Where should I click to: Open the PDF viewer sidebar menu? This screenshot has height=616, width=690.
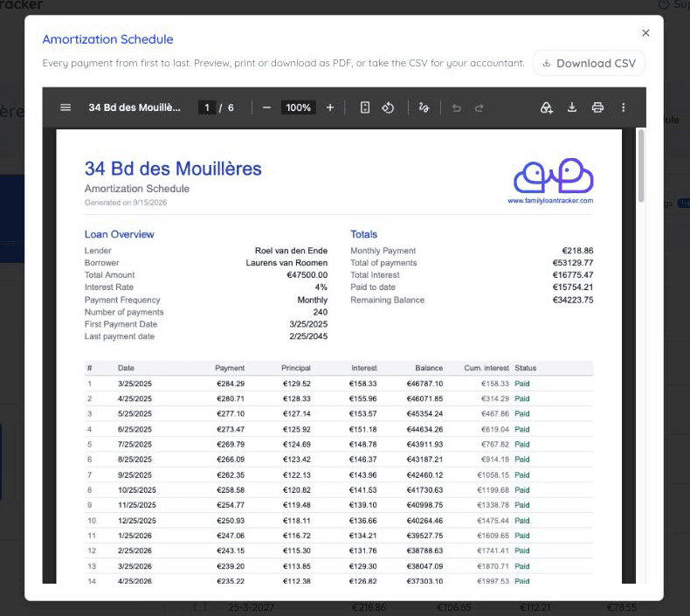point(66,107)
